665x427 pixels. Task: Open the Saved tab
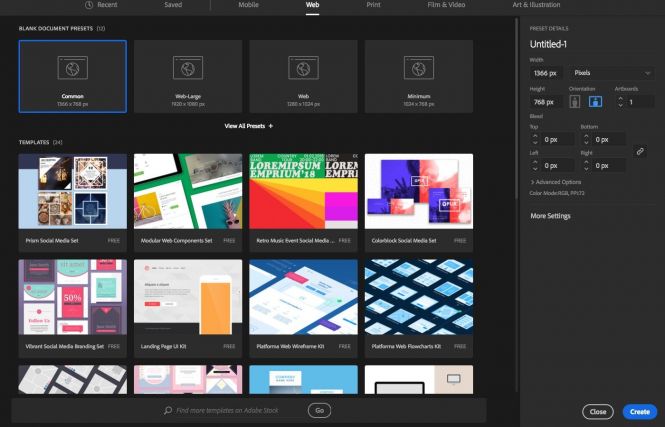173,5
